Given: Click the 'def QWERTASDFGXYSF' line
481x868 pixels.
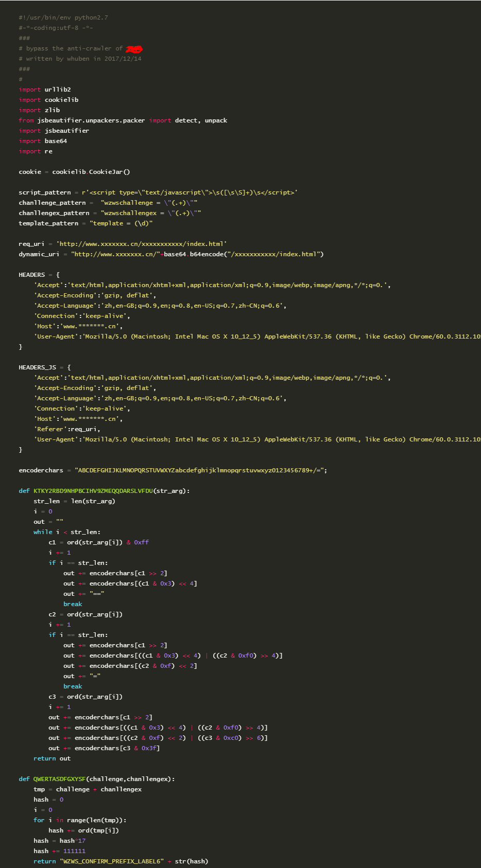Looking at the screenshot, I should (97, 779).
